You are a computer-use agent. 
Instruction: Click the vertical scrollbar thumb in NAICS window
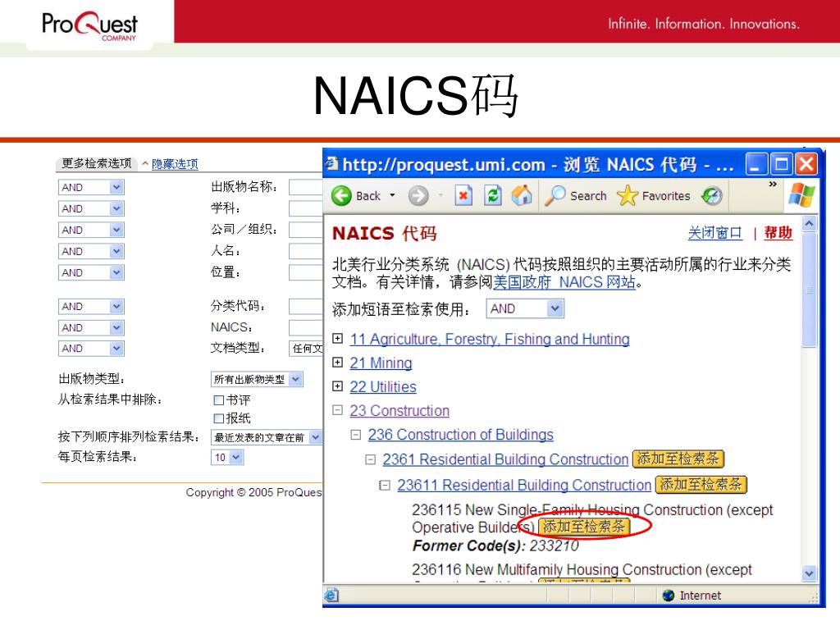[809, 290]
